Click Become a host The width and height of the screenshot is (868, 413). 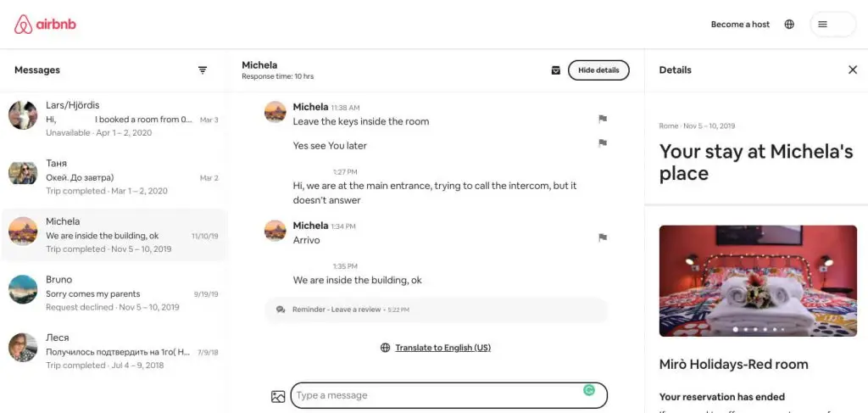tap(740, 25)
